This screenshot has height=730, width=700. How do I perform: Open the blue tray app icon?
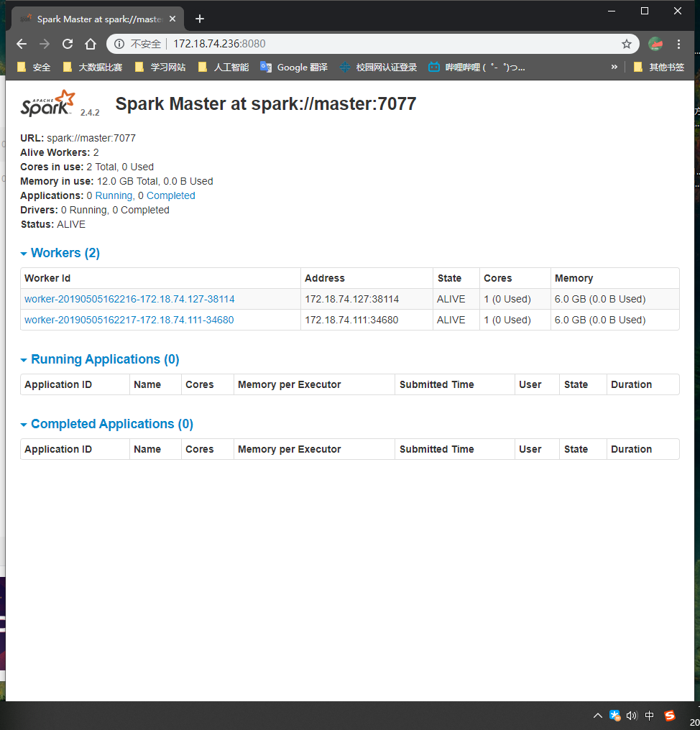(614, 716)
